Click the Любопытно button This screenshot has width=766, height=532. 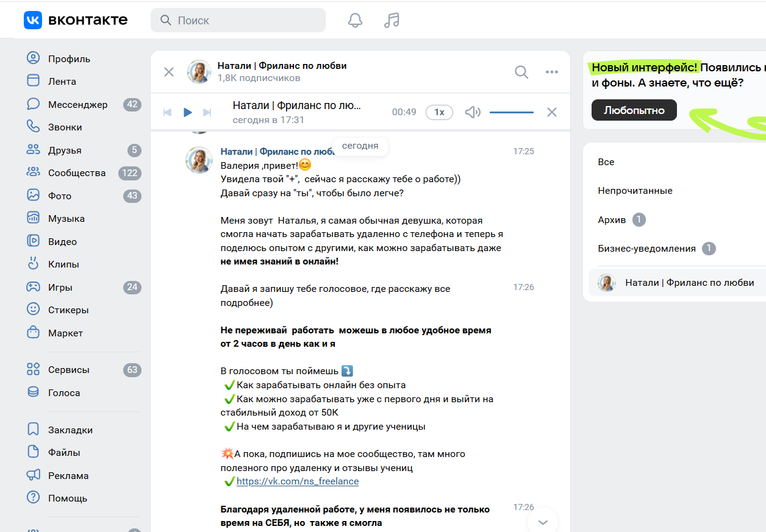[x=634, y=110]
